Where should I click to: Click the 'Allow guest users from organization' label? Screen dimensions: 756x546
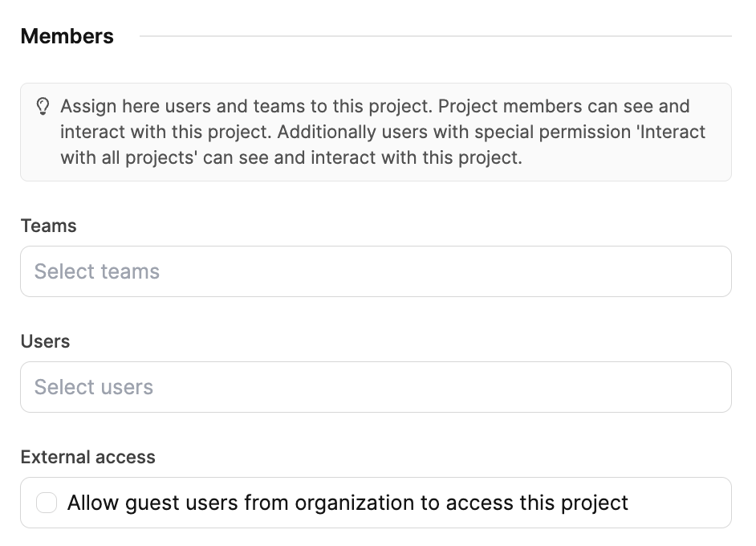click(241, 503)
